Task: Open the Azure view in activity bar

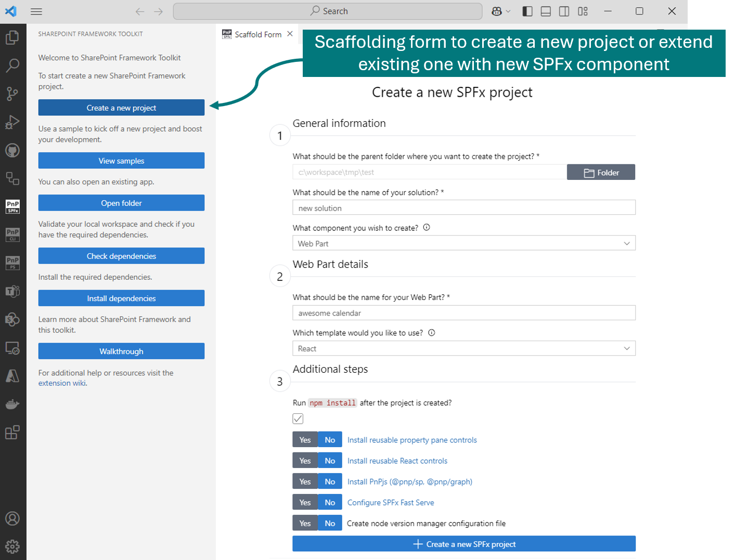Action: coord(12,375)
